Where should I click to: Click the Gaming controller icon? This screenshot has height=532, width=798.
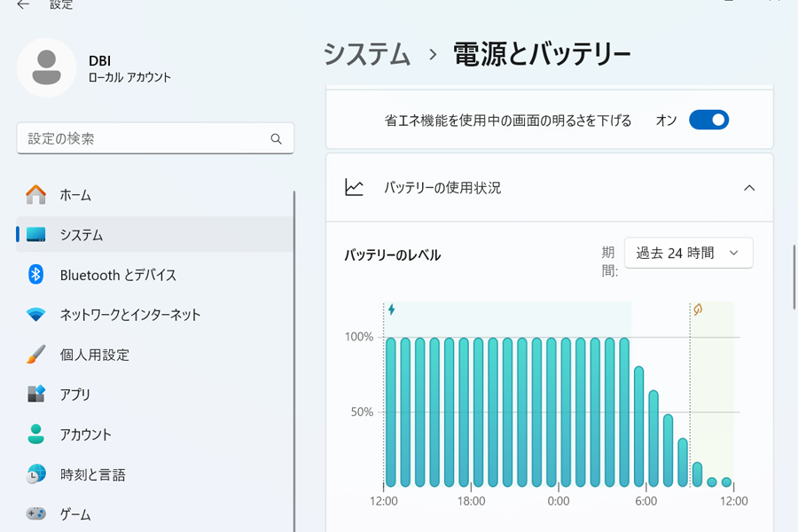[35, 513]
